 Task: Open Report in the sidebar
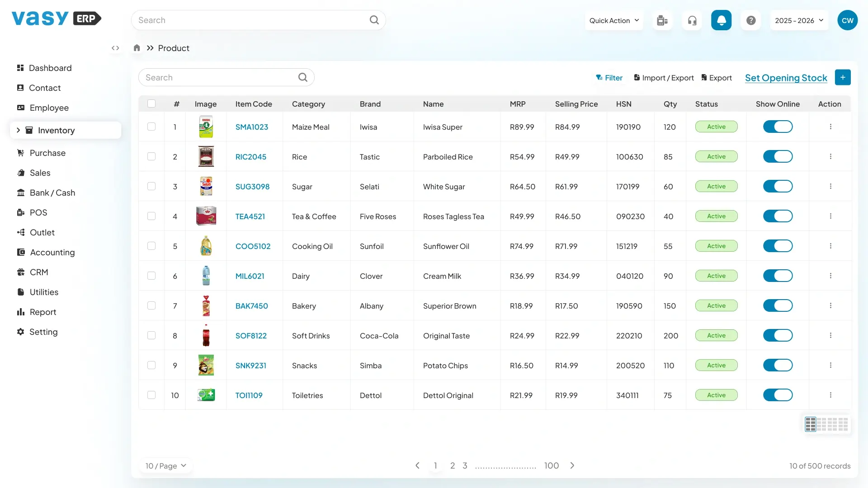tap(37, 312)
